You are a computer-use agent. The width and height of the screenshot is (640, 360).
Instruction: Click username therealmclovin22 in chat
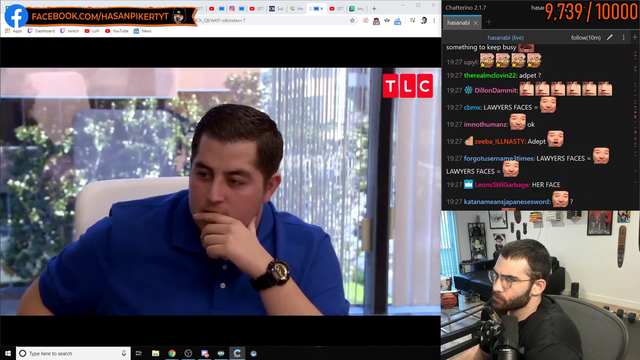pos(490,76)
